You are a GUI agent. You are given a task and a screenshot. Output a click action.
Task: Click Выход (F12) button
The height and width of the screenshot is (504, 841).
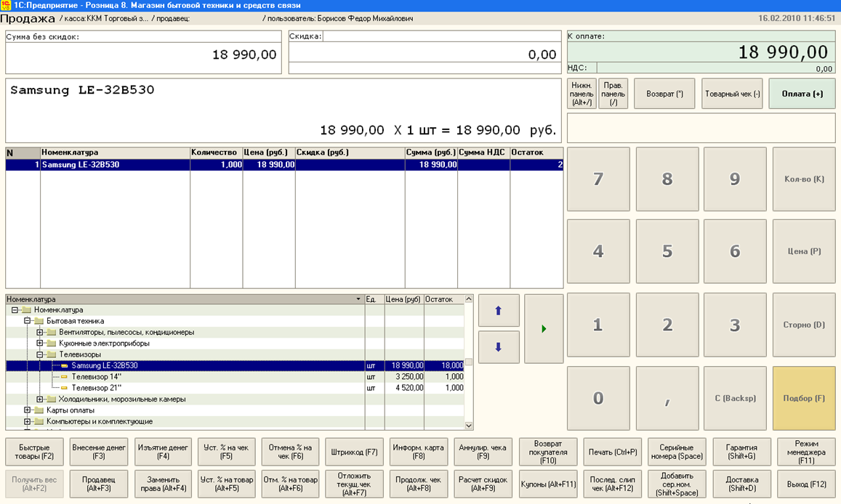(x=806, y=484)
